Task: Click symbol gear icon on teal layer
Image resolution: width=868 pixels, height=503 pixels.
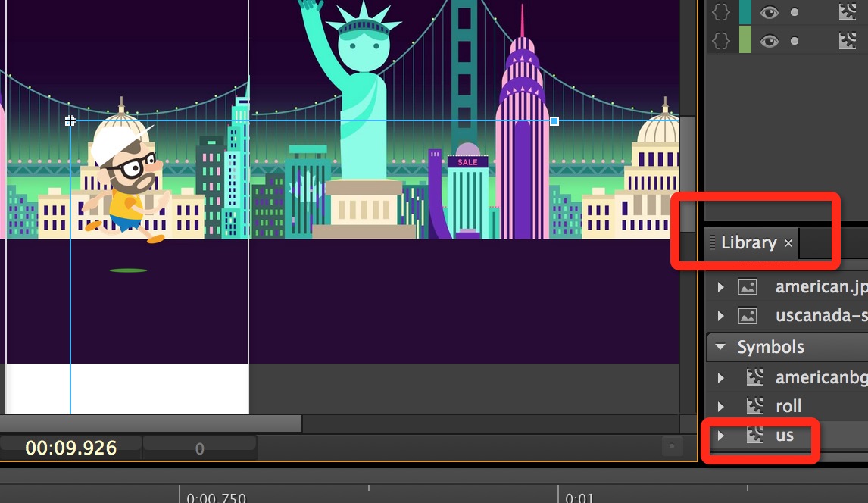Action: [x=848, y=11]
